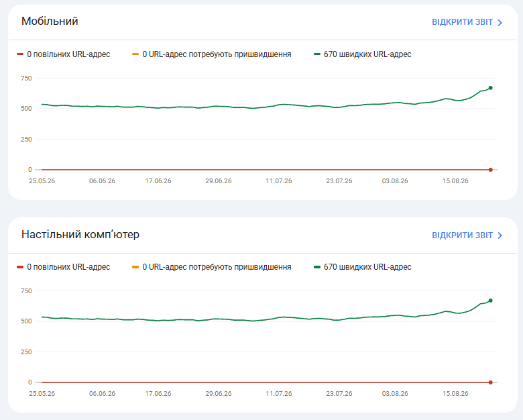Open the Мобільний report link
The image size is (523, 420).
point(467,22)
